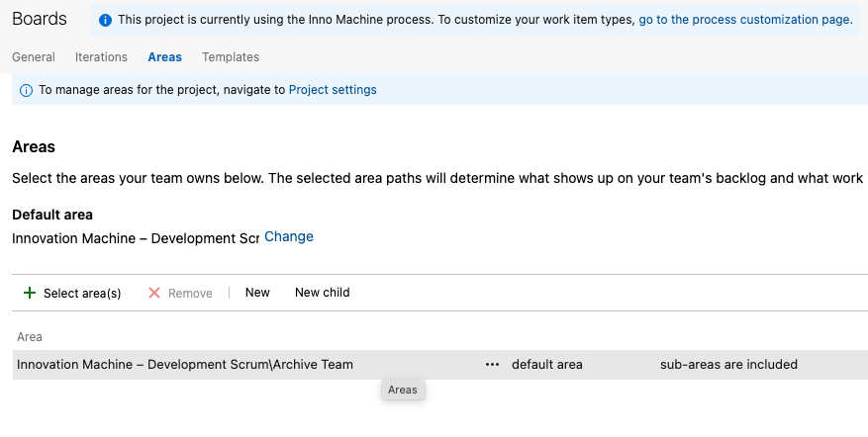The image size is (868, 437).
Task: Click the default area cell in the row
Action: (547, 365)
